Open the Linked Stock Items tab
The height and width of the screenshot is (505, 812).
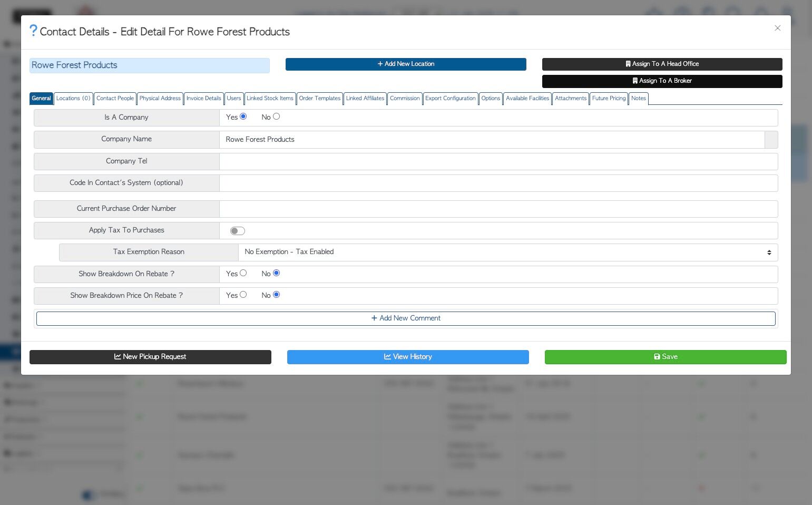(270, 99)
